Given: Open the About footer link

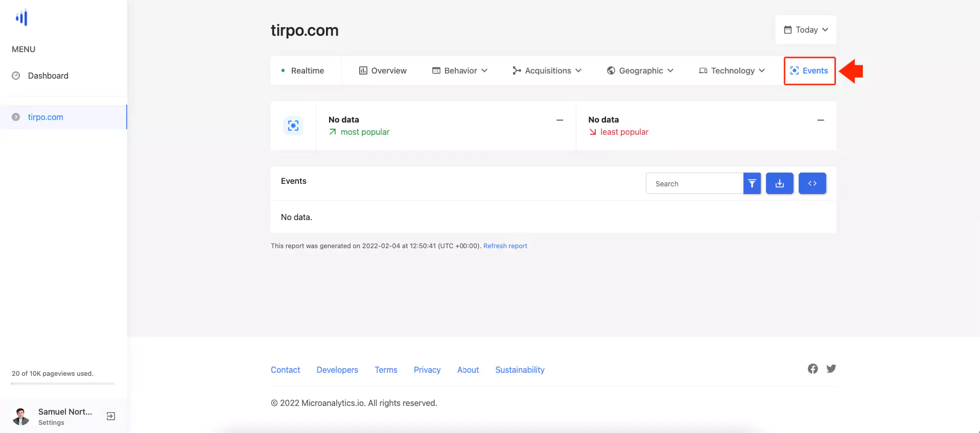Looking at the screenshot, I should (x=468, y=370).
